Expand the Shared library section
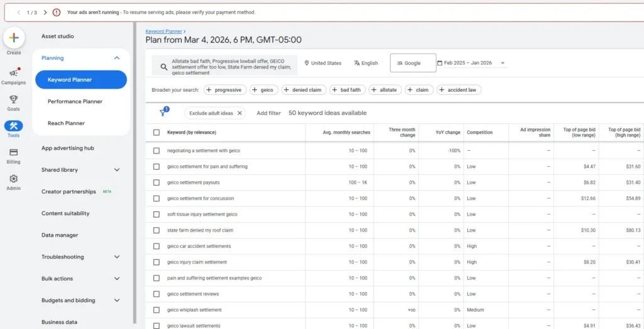Screen dimensions: 644x329 pos(117,170)
